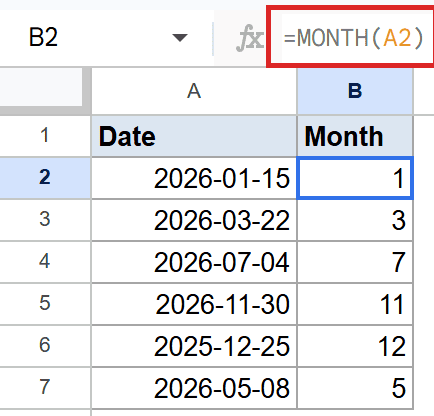The width and height of the screenshot is (434, 416).
Task: Select month cell showing 5
Action: tap(355, 388)
